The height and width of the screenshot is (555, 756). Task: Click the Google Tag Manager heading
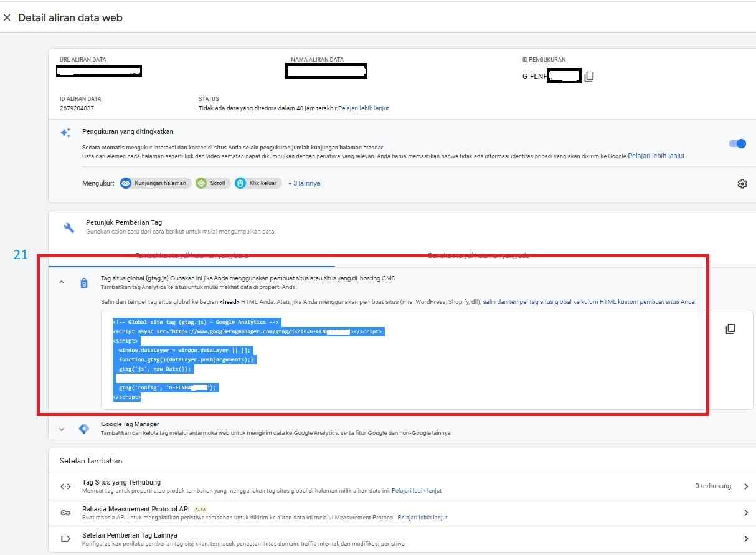(x=130, y=424)
